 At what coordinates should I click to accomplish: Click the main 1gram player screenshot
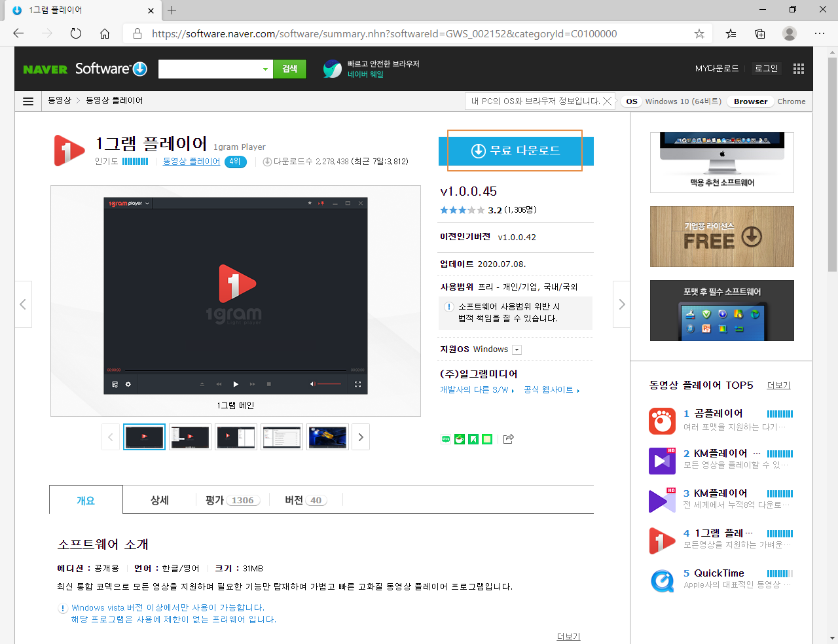coord(236,296)
